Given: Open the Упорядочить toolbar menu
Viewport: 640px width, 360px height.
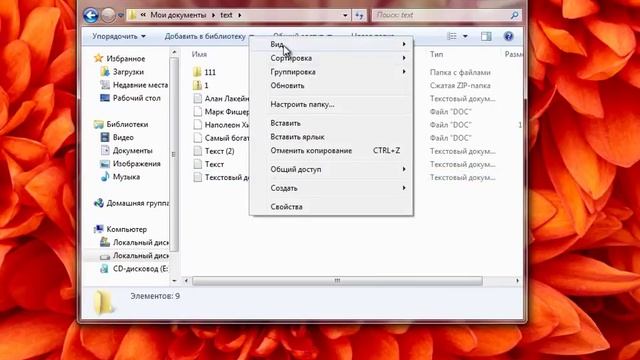Looking at the screenshot, I should pyautogui.click(x=119, y=36).
